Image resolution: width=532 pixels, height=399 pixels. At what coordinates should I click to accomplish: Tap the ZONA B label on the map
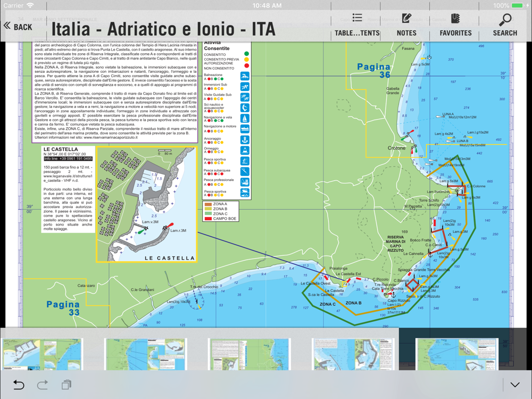[354, 303]
